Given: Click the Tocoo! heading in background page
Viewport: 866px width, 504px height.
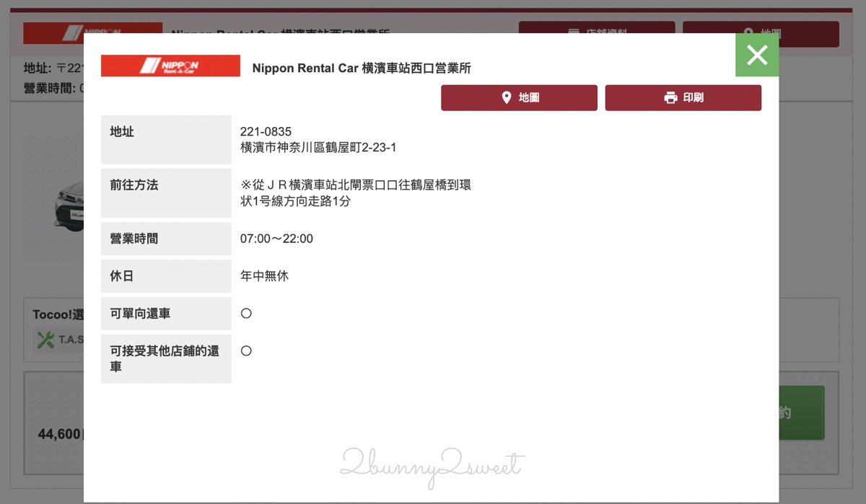Looking at the screenshot, I should [x=58, y=315].
